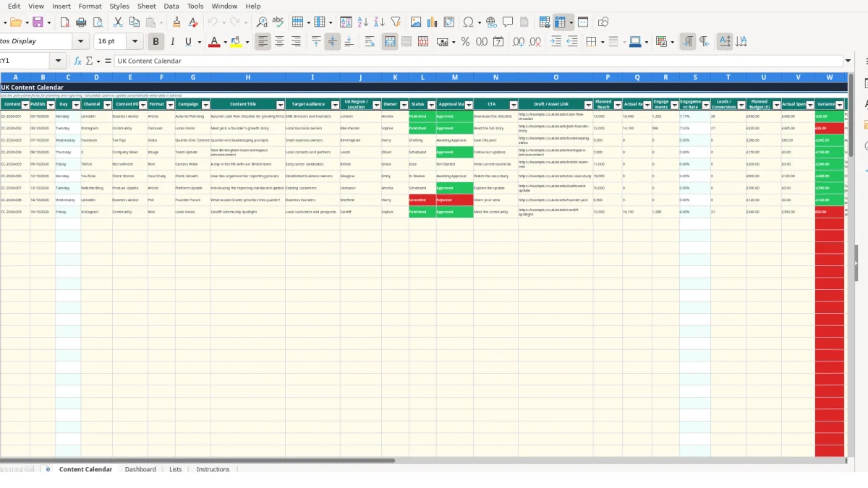Click the Format as Percent icon
Viewport: 868px width, 488px height.
pyautogui.click(x=465, y=42)
